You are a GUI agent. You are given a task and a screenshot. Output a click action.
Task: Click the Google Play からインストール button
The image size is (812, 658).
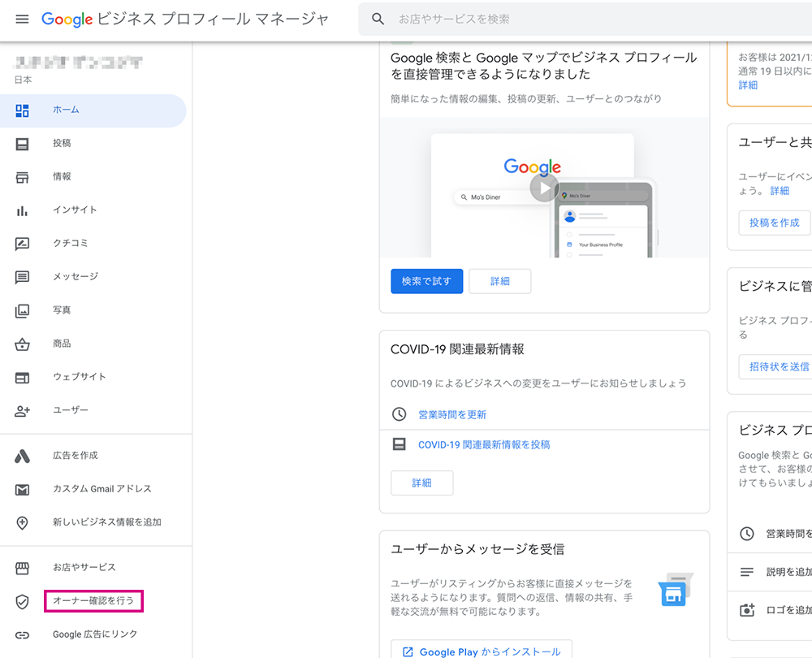coord(482,650)
